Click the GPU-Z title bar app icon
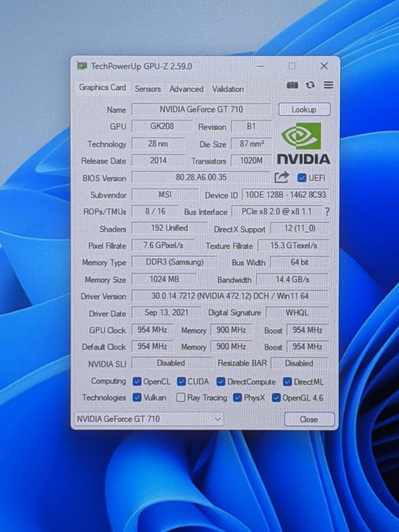399x532 pixels. [82, 66]
